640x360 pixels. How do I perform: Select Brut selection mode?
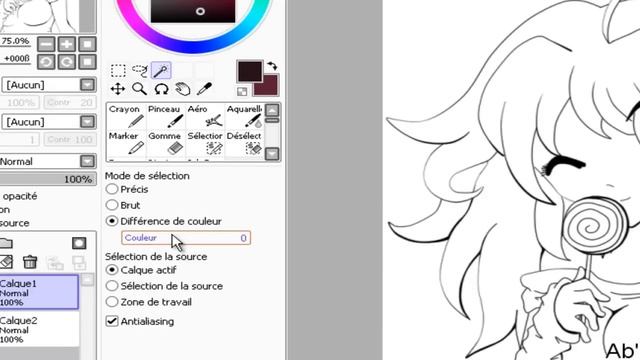[x=112, y=205]
